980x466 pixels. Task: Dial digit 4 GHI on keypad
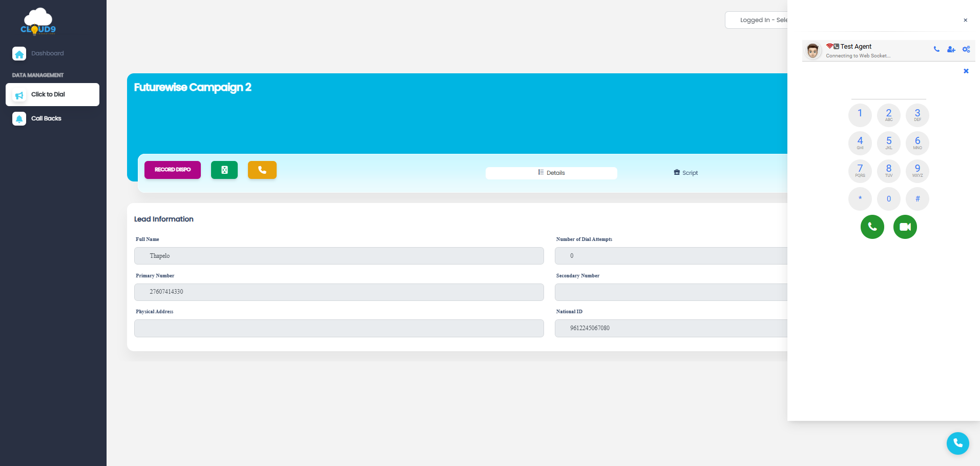pyautogui.click(x=860, y=143)
